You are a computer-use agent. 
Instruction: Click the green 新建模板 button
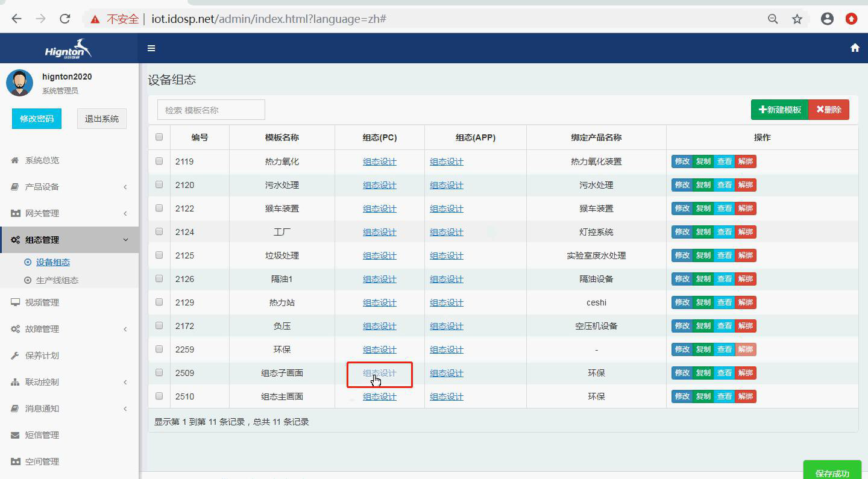pos(779,110)
